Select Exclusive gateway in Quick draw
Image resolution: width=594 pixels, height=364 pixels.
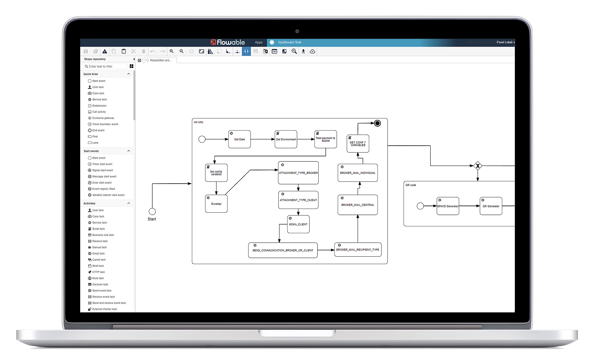(101, 118)
